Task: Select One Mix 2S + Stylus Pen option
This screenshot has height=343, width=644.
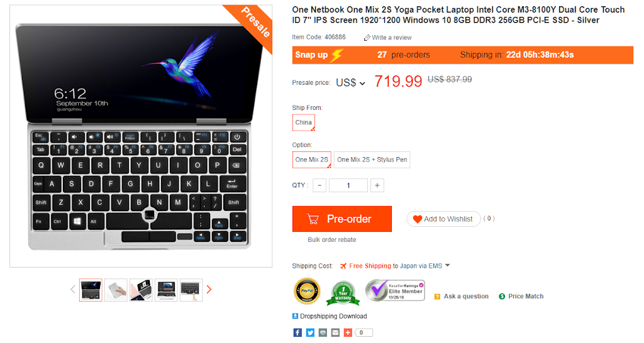Action: (372, 160)
